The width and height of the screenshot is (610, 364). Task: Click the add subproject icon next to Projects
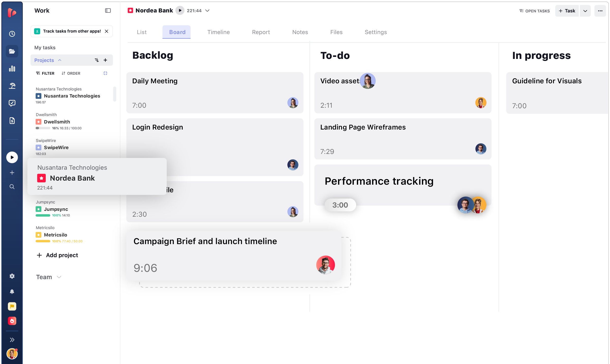click(97, 60)
